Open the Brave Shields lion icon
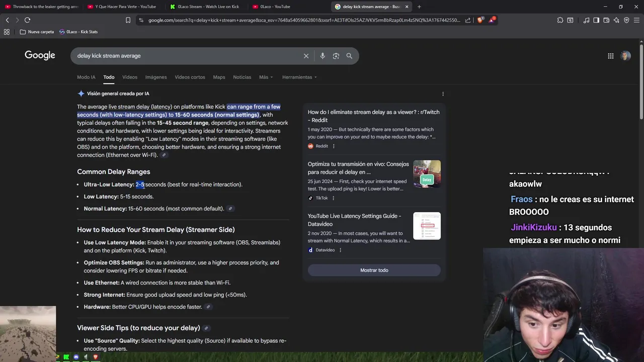The width and height of the screenshot is (644, 362). tap(479, 20)
